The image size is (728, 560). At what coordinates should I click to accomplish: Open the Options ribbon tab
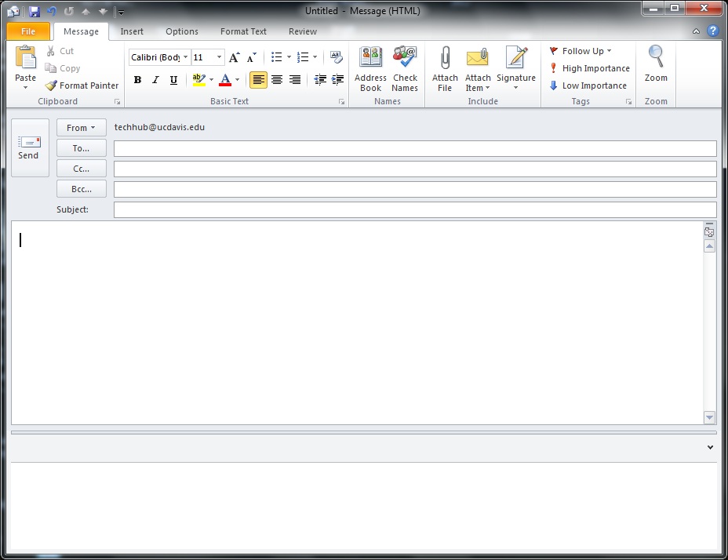coord(181,31)
